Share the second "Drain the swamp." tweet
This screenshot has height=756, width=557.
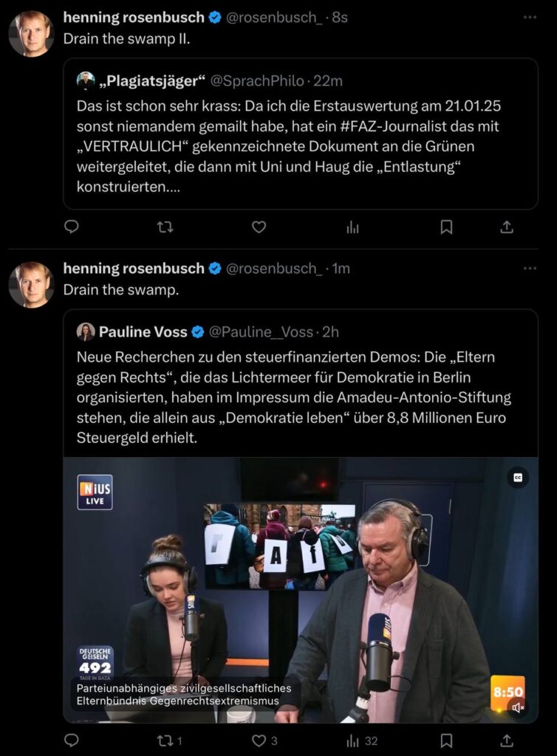click(507, 740)
